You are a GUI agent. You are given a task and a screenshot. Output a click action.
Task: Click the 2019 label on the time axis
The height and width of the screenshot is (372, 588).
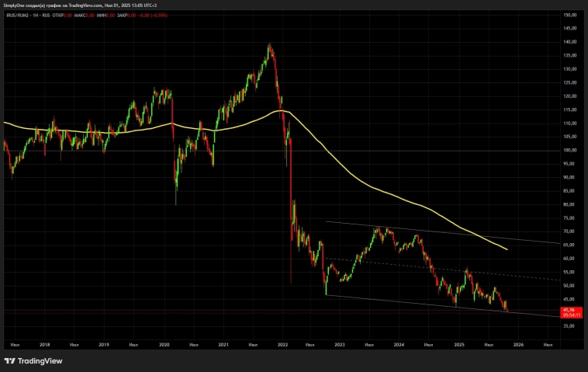pyautogui.click(x=104, y=345)
